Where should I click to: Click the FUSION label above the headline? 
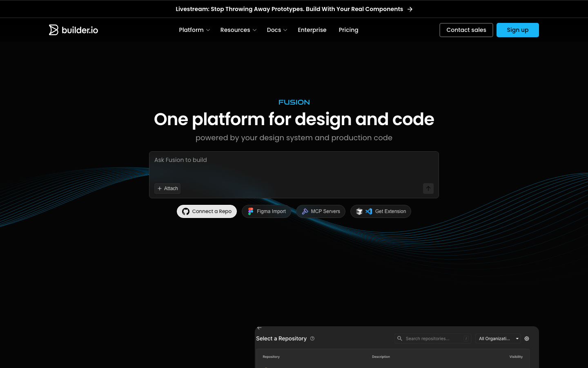[x=294, y=102]
